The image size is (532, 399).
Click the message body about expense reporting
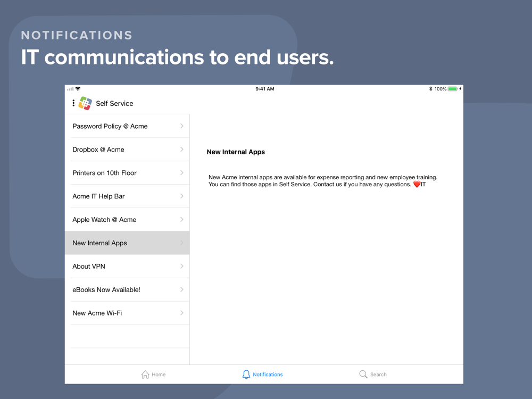pos(323,181)
